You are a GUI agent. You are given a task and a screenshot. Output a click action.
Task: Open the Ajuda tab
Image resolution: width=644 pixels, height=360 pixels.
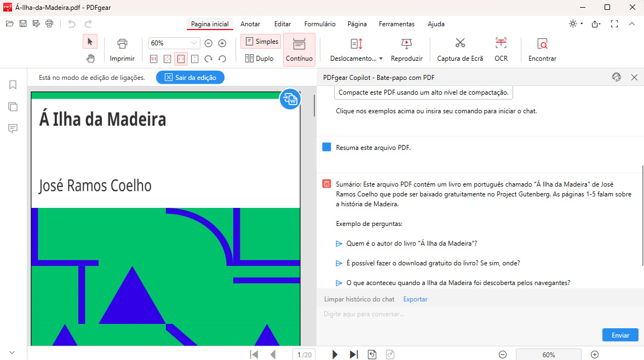coord(436,24)
